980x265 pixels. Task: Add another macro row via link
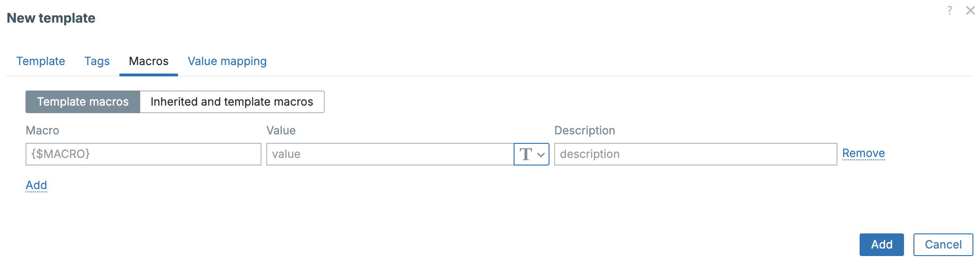pos(36,185)
